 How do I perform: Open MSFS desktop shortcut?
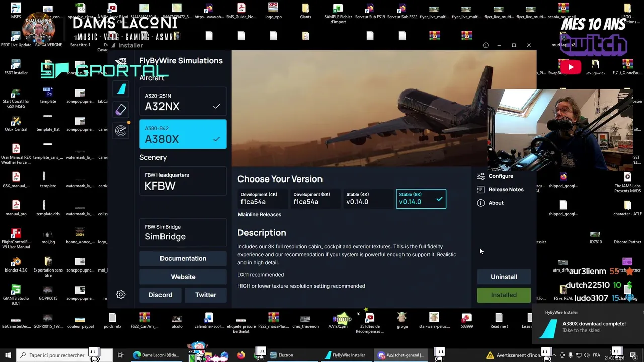(x=16, y=12)
